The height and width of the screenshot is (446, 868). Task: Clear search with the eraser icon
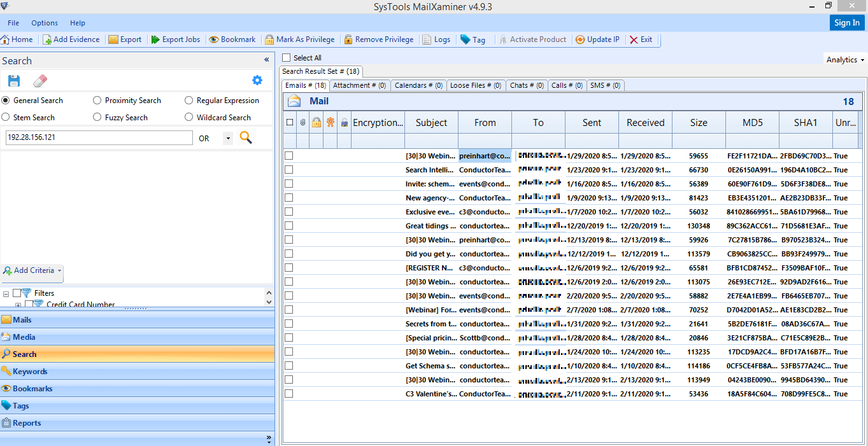pos(40,81)
